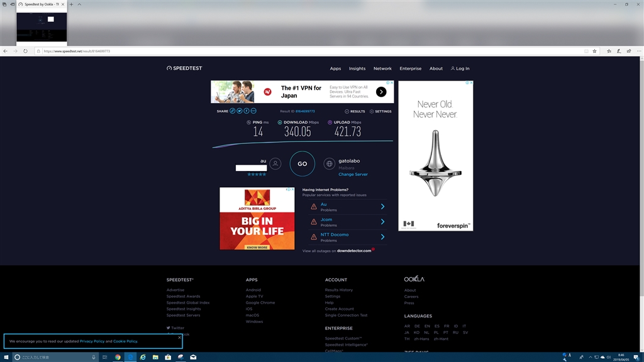
Task: Click the foreverspin ad banner
Action: point(436,156)
